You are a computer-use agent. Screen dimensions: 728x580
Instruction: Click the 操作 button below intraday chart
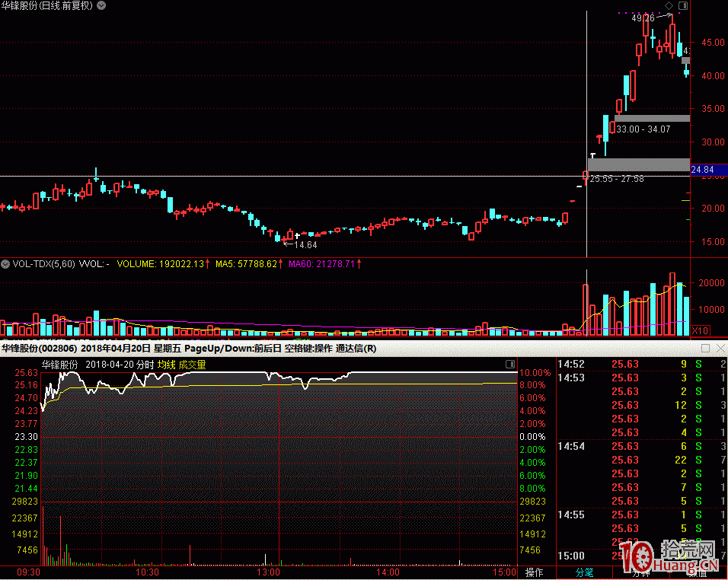tap(535, 572)
